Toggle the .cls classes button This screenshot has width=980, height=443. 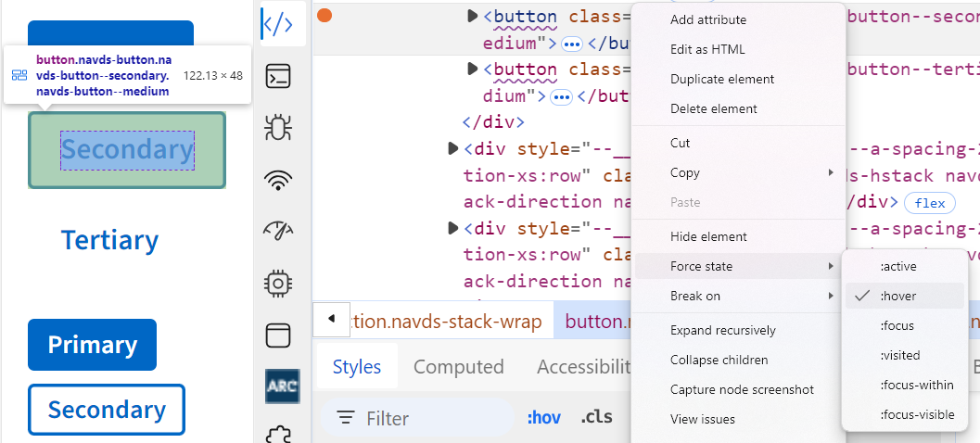[596, 417]
